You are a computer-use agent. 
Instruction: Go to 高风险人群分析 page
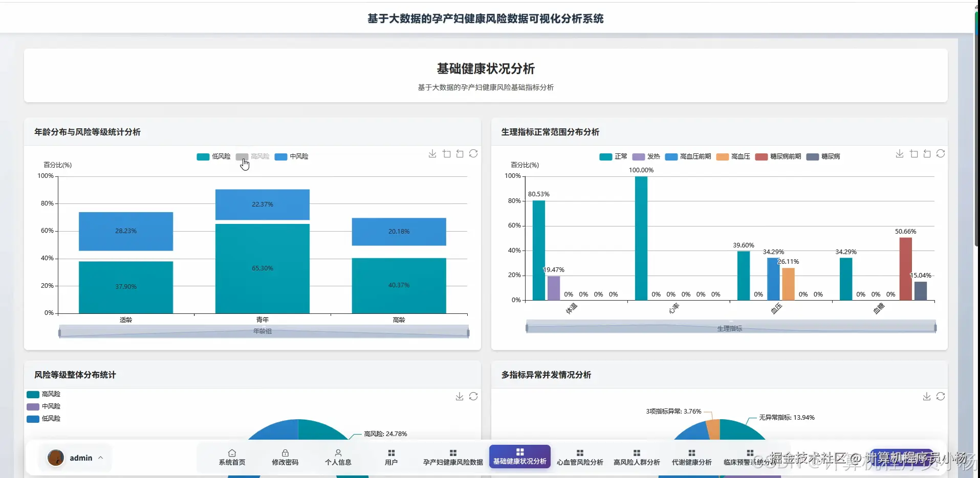(637, 458)
